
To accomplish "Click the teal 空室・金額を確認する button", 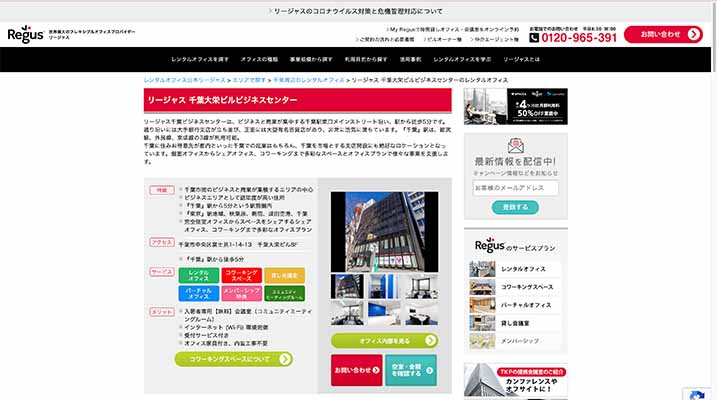I will 411,370.
